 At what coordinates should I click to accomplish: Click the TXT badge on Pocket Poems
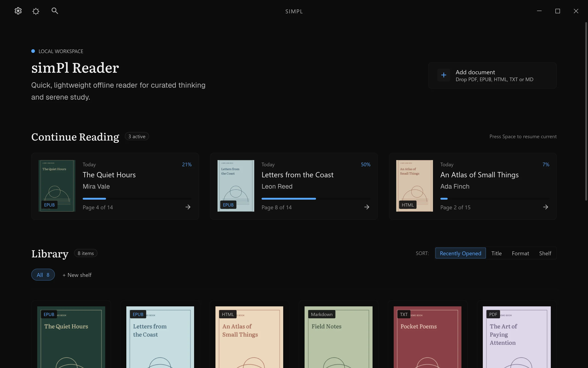click(x=404, y=314)
